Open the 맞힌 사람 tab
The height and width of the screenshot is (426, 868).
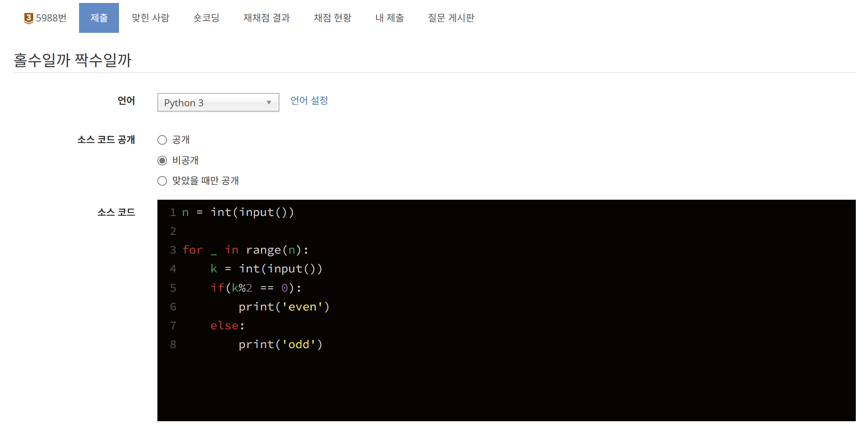(x=150, y=18)
